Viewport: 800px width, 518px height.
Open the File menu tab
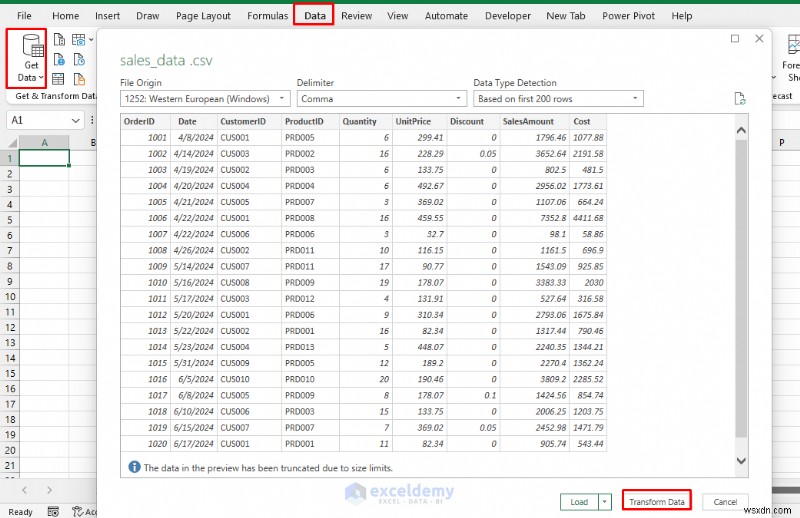[x=24, y=16]
